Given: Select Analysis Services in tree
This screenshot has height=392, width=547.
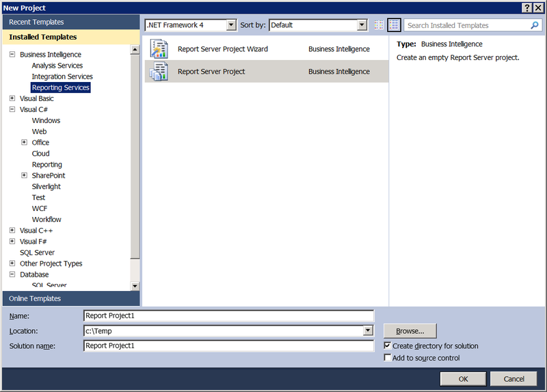Looking at the screenshot, I should click(57, 66).
